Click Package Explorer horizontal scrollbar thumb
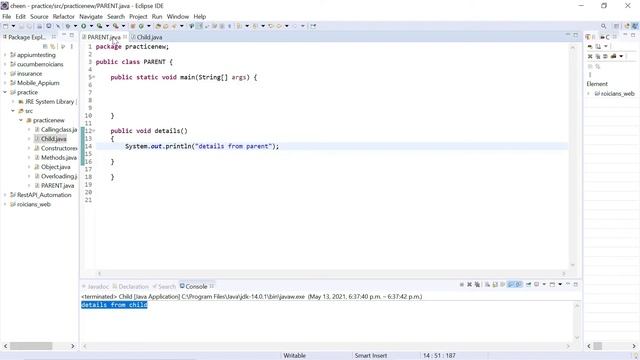640x360 pixels. 31,346
